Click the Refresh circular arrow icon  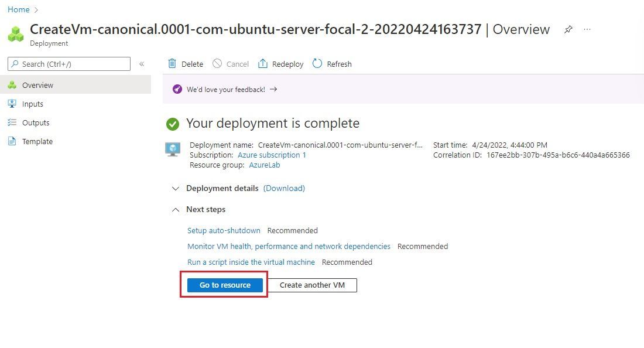pyautogui.click(x=317, y=64)
